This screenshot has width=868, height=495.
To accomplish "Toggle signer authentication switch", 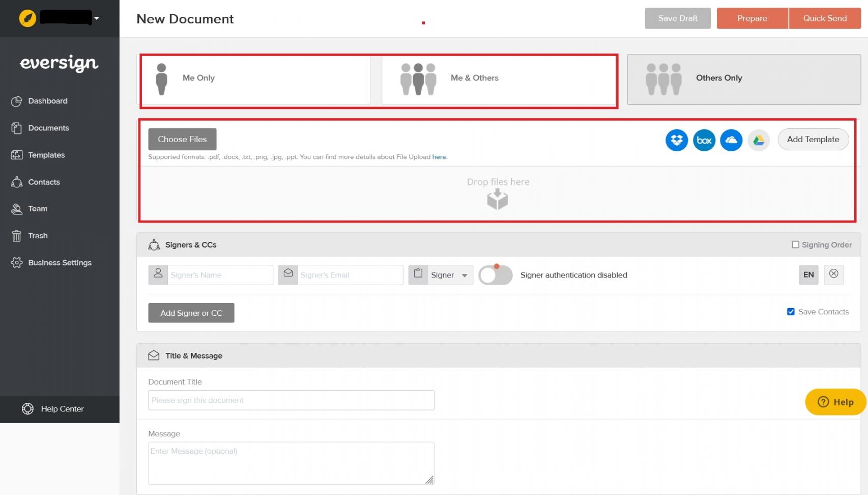I will [495, 275].
